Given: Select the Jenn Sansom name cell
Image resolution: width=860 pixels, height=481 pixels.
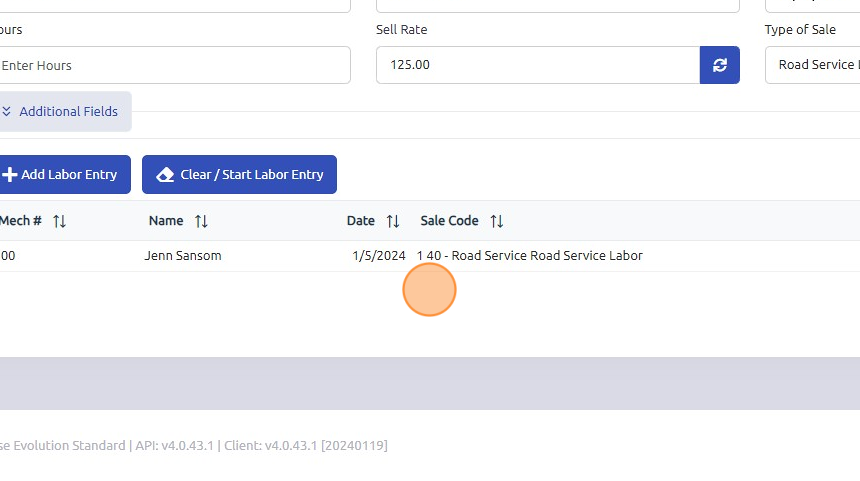Looking at the screenshot, I should [x=183, y=256].
